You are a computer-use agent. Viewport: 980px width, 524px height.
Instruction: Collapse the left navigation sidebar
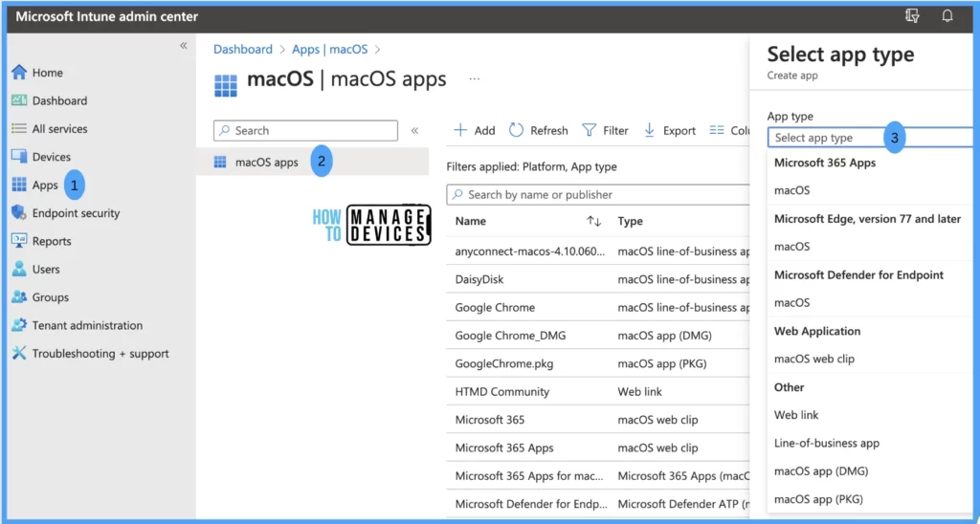183,46
